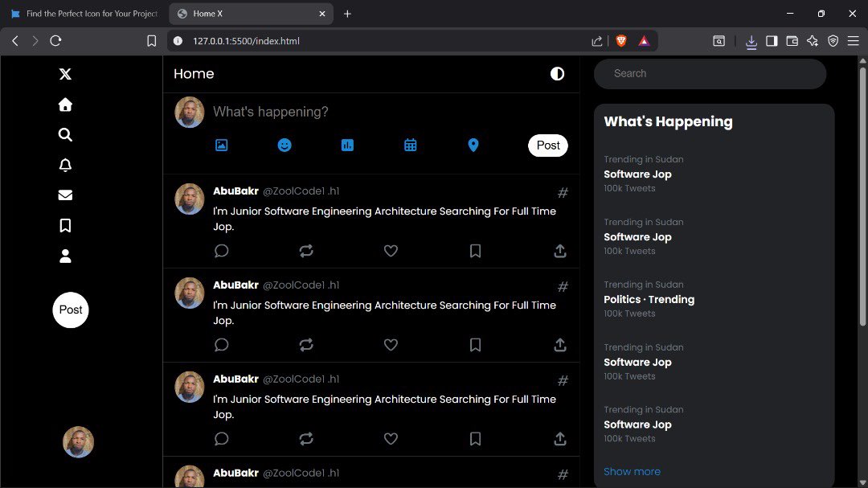Viewport: 868px width, 488px height.
Task: Share the second AbuBakr tweet
Action: tap(560, 345)
